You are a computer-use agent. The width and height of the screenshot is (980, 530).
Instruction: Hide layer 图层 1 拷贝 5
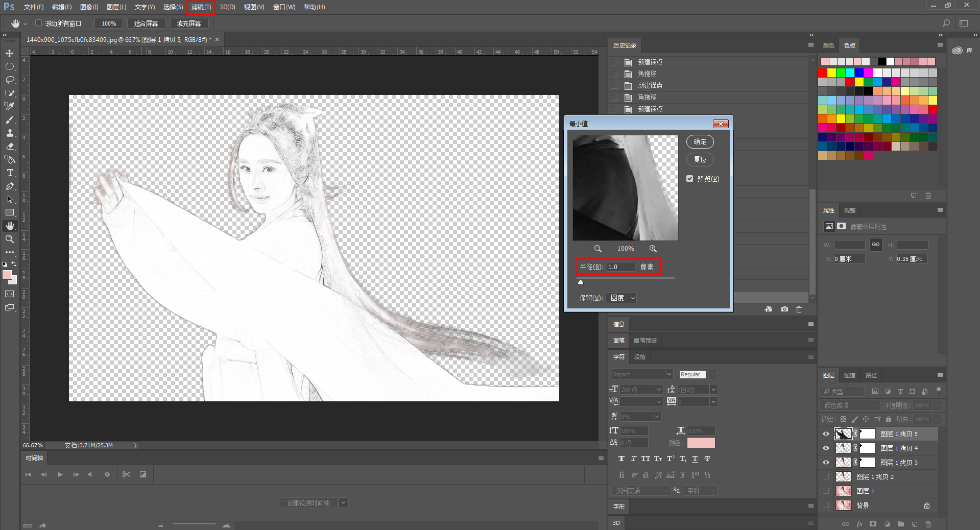[x=826, y=434]
